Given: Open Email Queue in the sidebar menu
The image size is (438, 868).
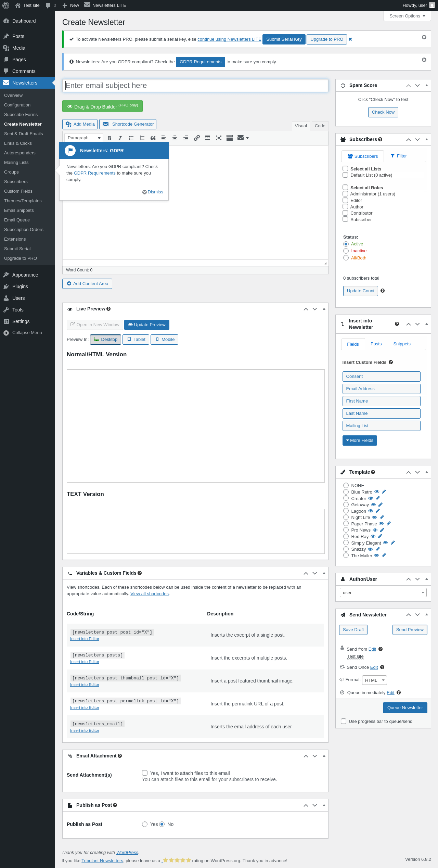Looking at the screenshot, I should pos(17,220).
